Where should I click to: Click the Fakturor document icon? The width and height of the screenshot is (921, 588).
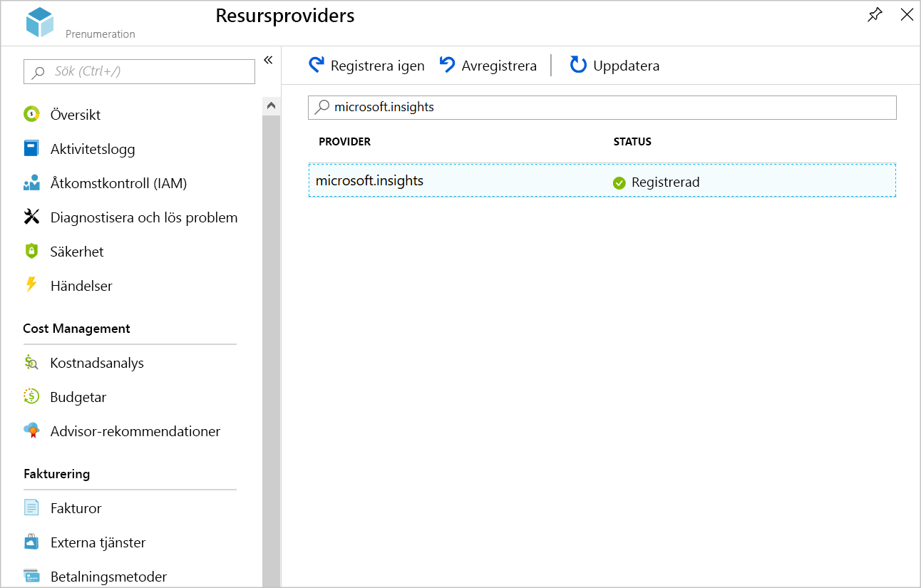31,508
